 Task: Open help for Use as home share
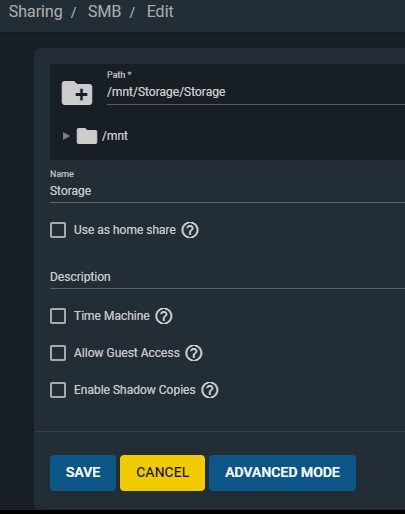click(190, 230)
